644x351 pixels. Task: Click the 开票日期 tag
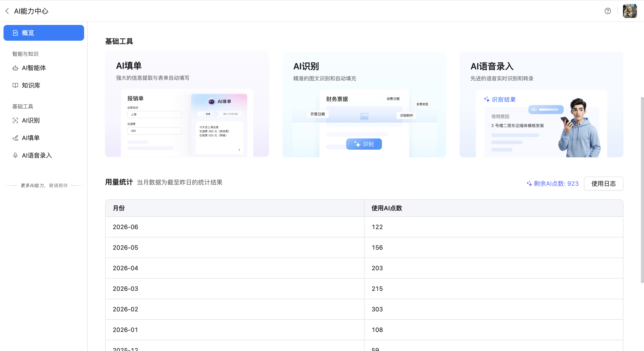[x=317, y=114]
